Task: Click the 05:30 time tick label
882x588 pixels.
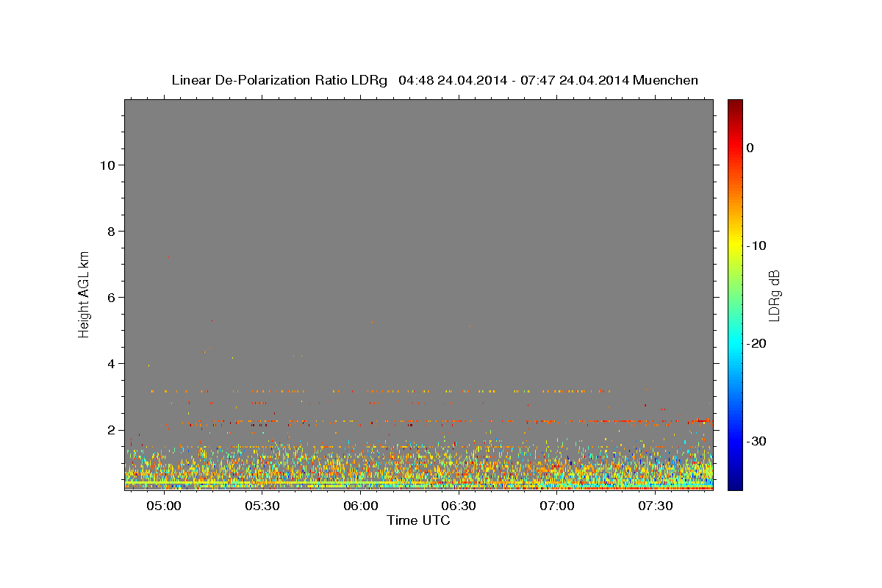Action: tap(262, 506)
